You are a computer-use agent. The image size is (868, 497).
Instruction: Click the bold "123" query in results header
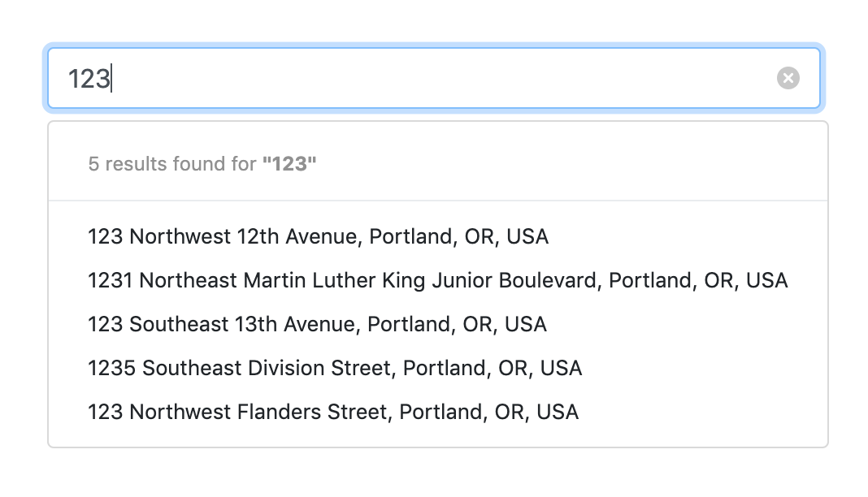click(x=289, y=164)
